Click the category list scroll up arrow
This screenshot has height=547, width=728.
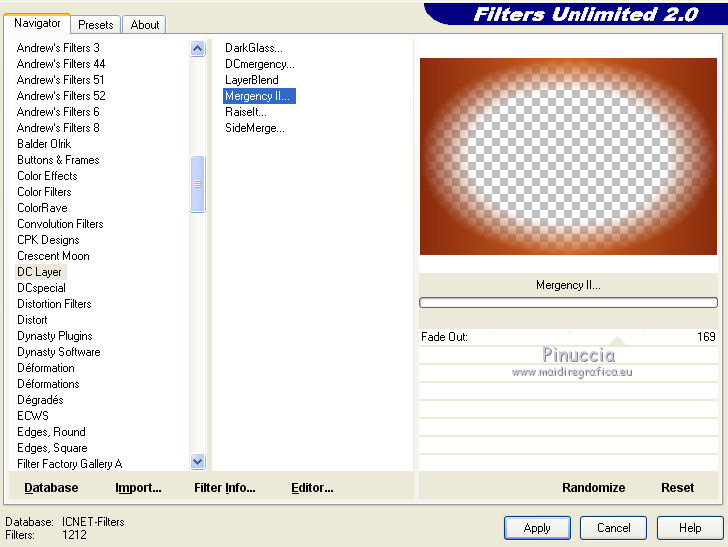point(197,48)
